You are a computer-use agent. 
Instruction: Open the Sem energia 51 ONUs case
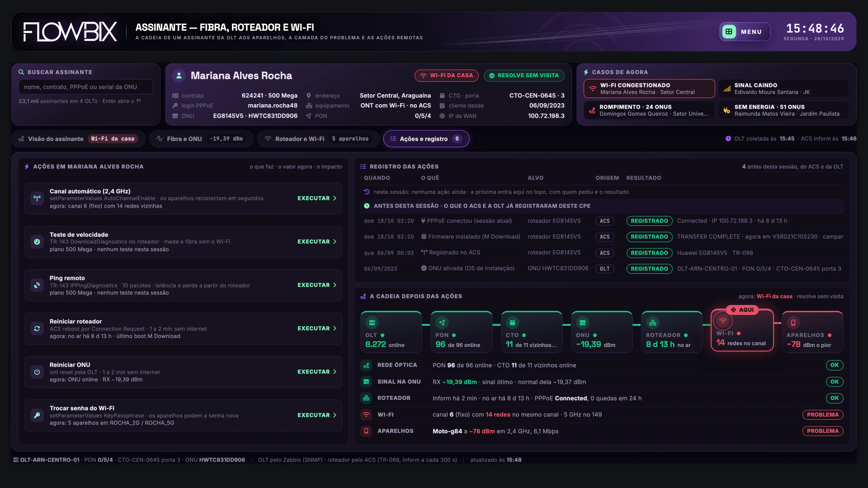click(783, 110)
